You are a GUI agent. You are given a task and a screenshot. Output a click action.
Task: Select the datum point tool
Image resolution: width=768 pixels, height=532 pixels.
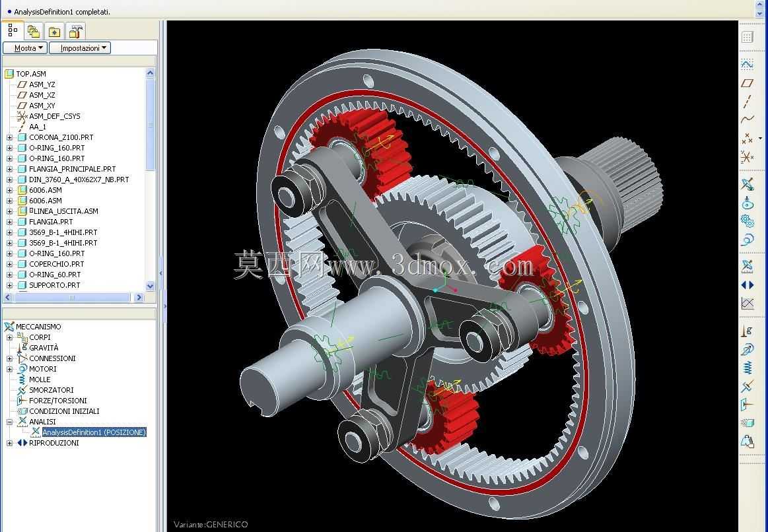click(x=747, y=139)
